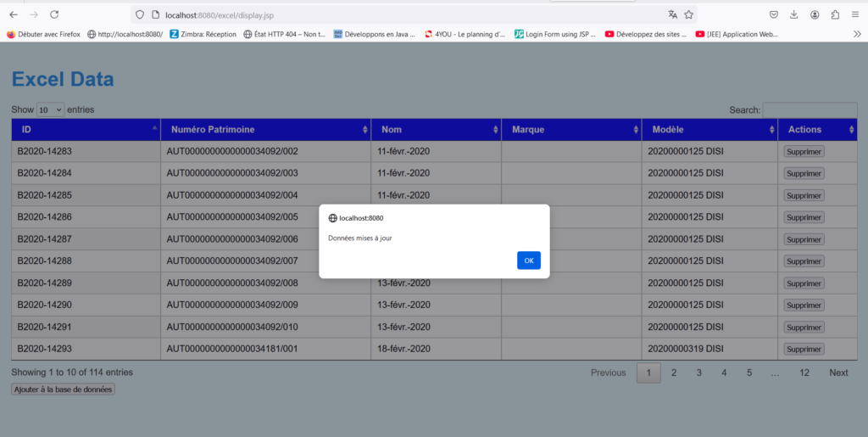The image size is (868, 437).
Task: Open the Downloads panel icon
Action: (x=794, y=14)
